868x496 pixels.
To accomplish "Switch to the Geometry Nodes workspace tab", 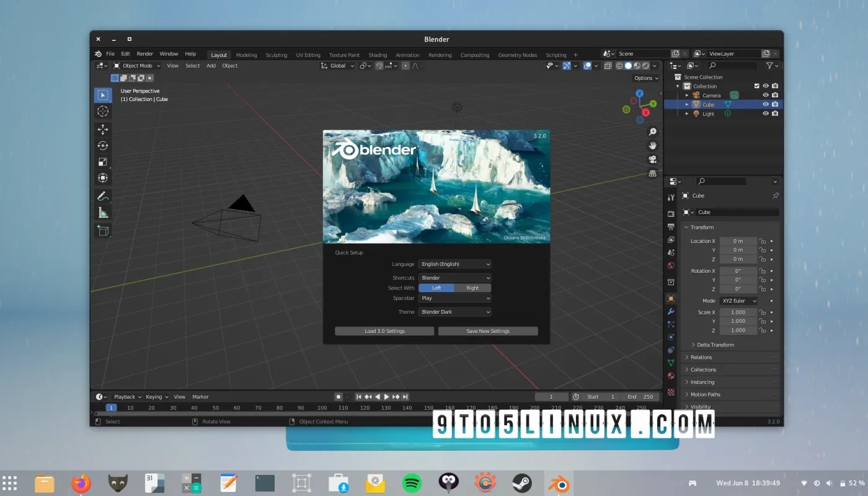I will click(518, 55).
